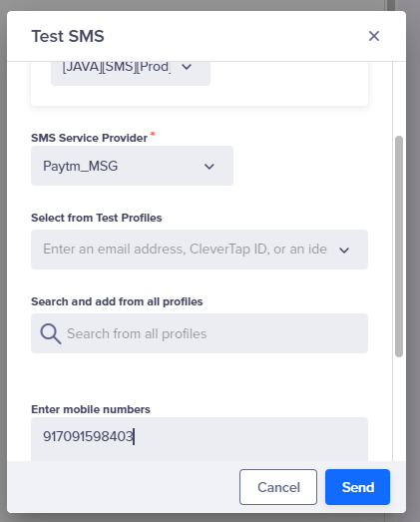Close the Test SMS dialog
The image size is (420, 522).
[374, 36]
